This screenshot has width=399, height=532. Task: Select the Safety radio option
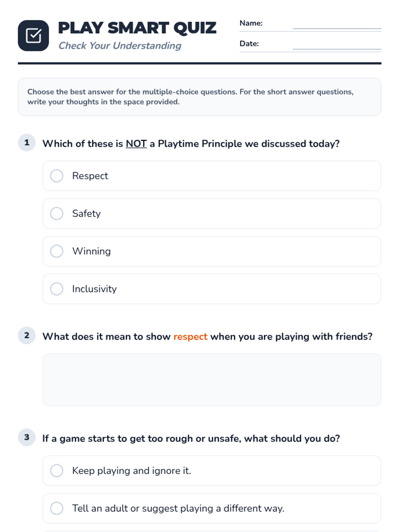pos(57,213)
